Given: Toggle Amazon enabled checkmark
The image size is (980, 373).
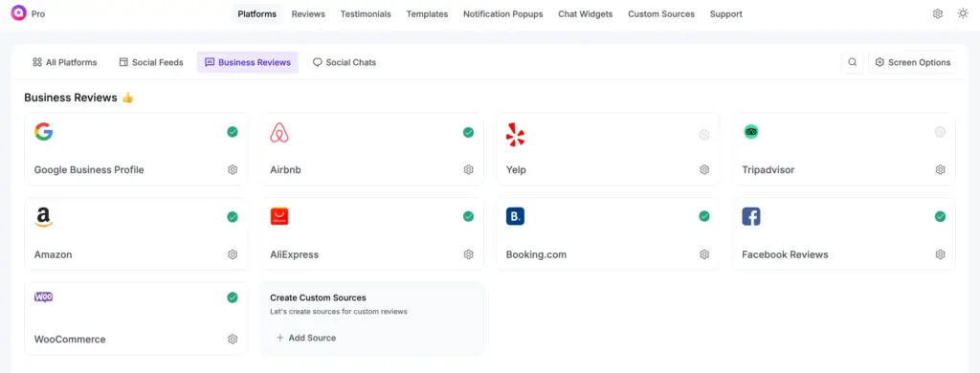Looking at the screenshot, I should [233, 217].
